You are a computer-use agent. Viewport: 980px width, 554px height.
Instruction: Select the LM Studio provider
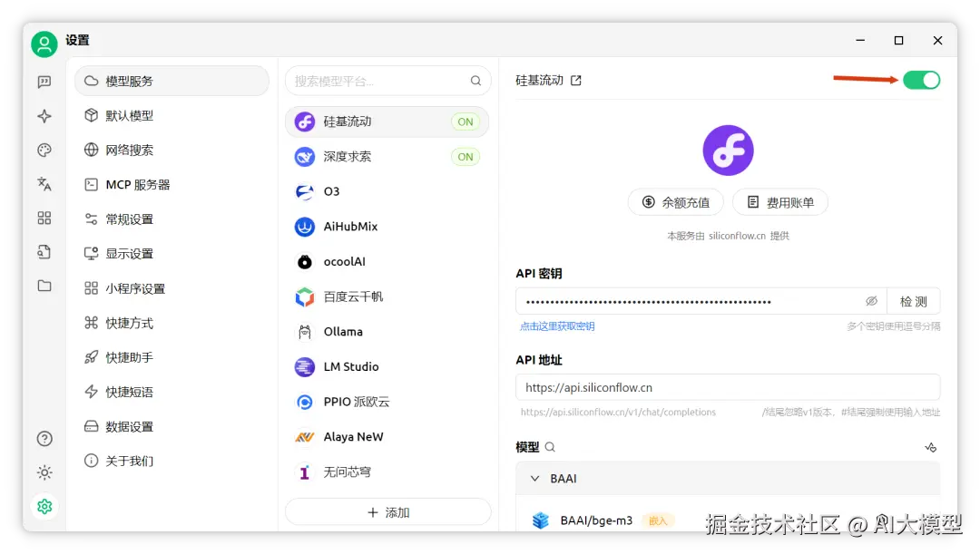[387, 366]
